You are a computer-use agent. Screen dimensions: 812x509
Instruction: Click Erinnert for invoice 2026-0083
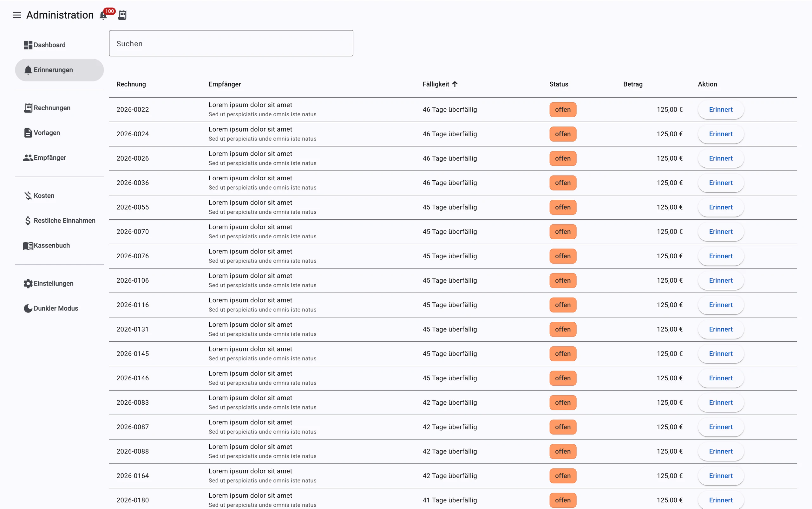click(721, 403)
